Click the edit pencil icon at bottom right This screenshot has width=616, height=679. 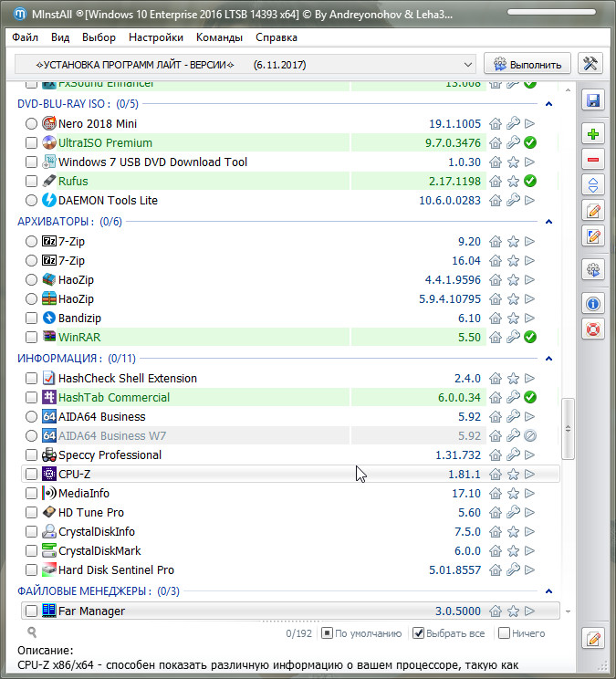tap(592, 638)
